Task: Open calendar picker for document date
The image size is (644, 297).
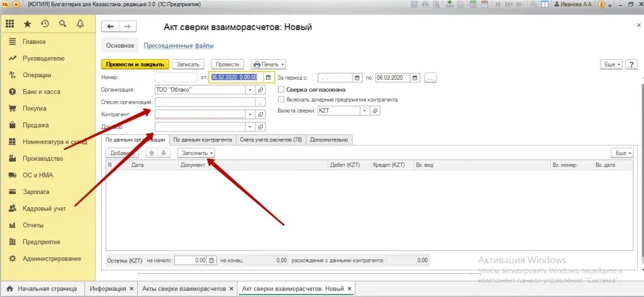Action: coord(268,77)
